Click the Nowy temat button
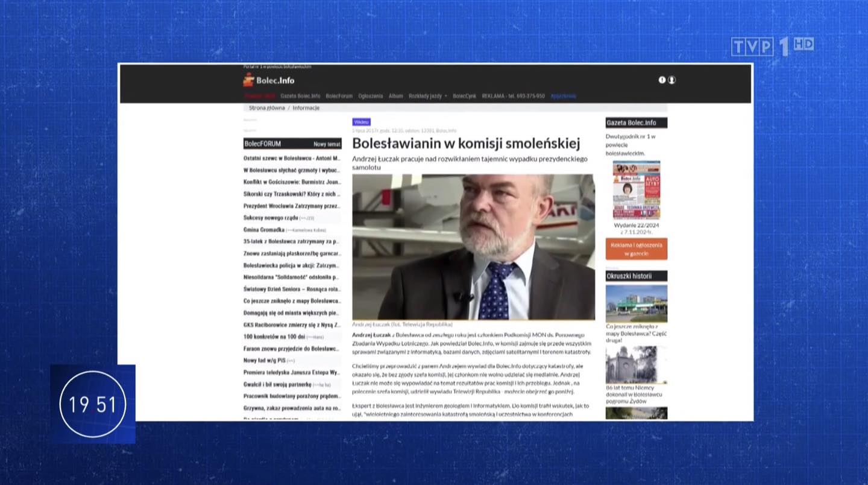Screen dimensions: 868x485 327,144
